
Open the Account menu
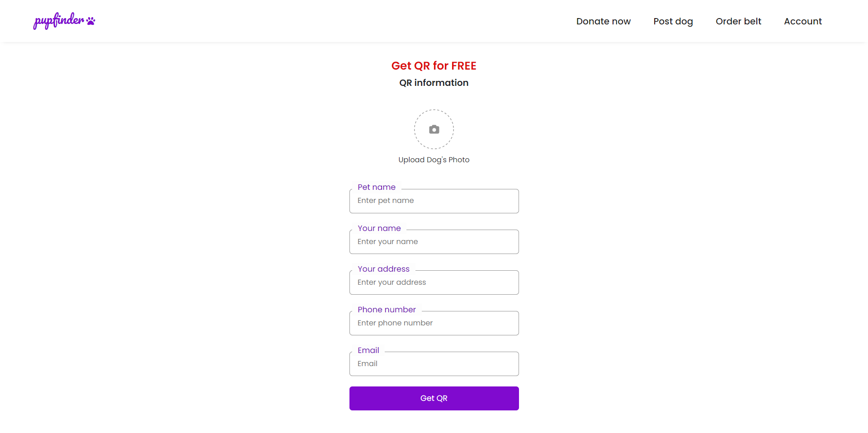point(802,21)
